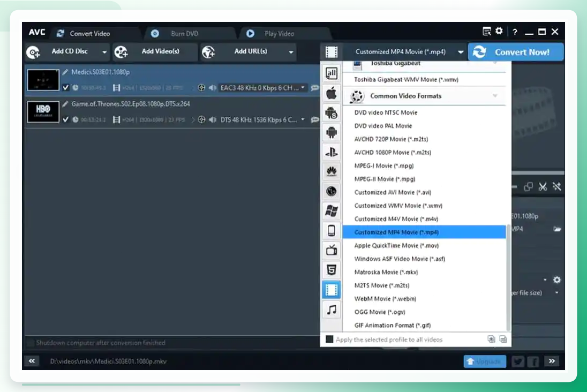Viewport: 587px width, 392px height.
Task: Open subtitle icon for Game.of.Thrones row
Action: (x=315, y=120)
